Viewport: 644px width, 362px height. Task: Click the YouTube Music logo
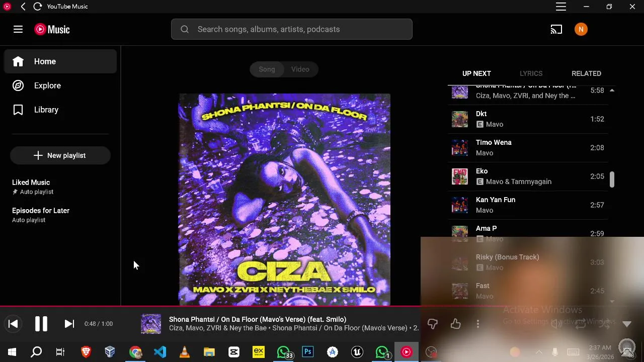tap(52, 29)
